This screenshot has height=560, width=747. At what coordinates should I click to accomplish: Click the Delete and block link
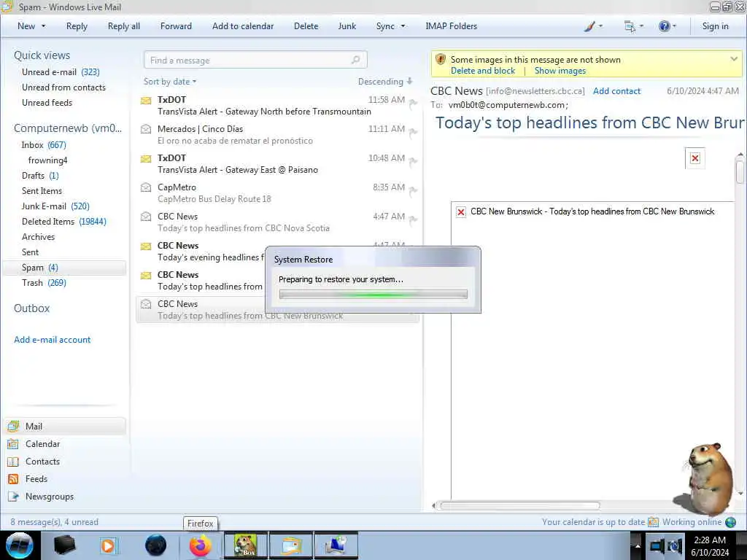click(483, 71)
